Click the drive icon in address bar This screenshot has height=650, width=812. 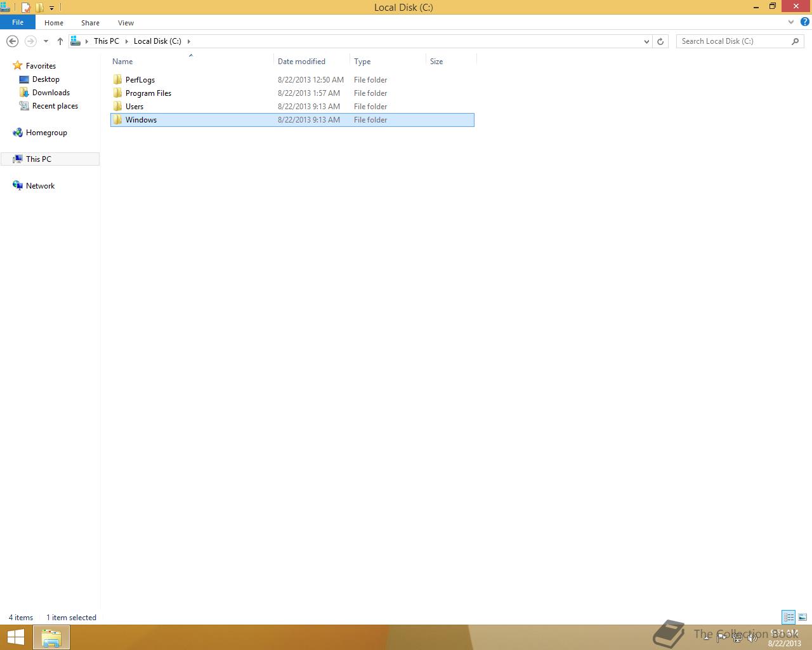tap(75, 41)
